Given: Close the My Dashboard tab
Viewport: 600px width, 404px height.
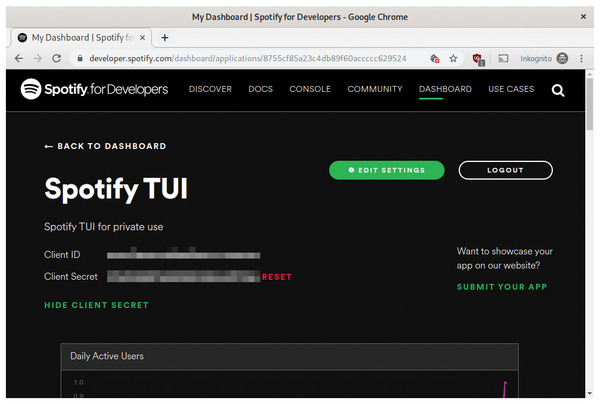Looking at the screenshot, I should [142, 38].
